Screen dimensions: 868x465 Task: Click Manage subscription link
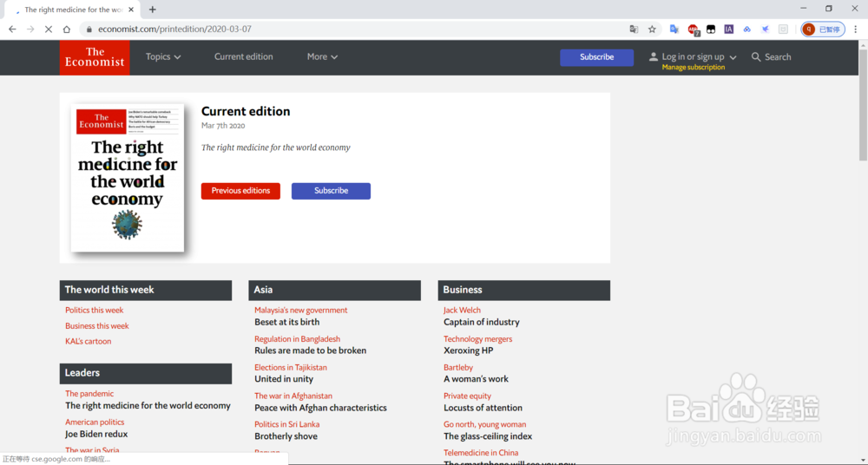pos(693,68)
